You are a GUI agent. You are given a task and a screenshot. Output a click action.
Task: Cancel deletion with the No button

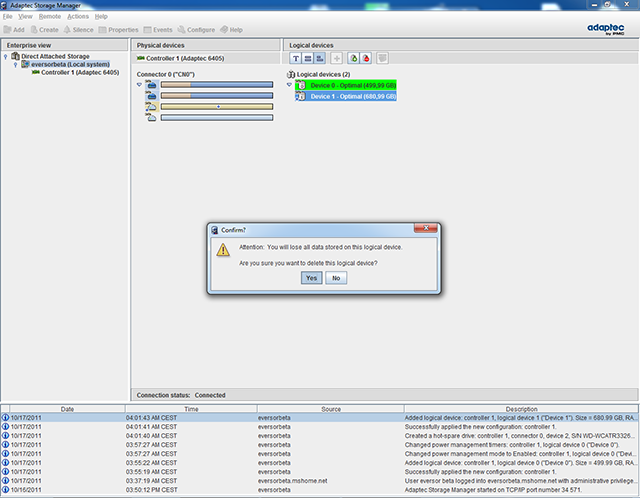[336, 278]
